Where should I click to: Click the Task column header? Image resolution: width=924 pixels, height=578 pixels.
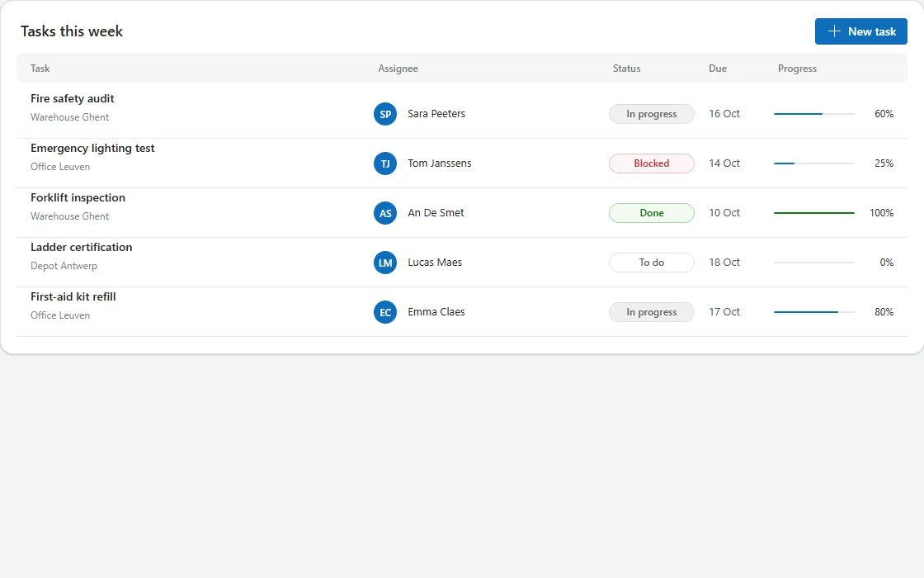pyautogui.click(x=40, y=69)
